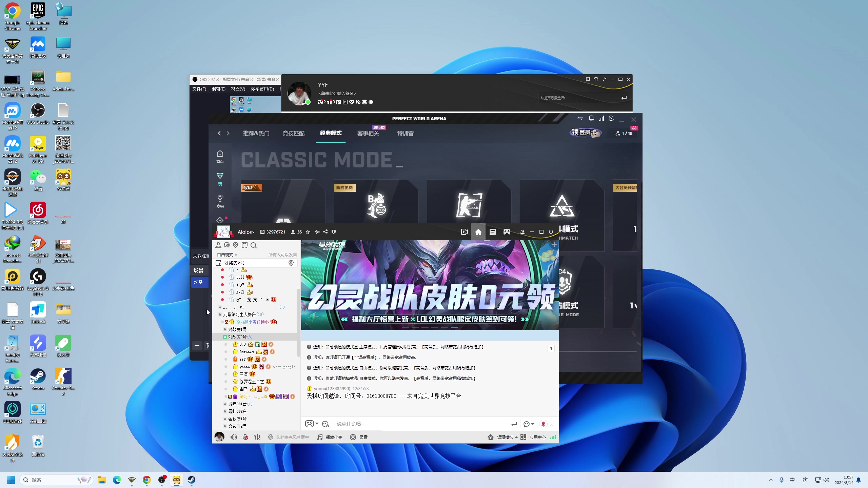The width and height of the screenshot is (868, 488).
Task: Open 应用中心 in YY bottom bar
Action: (x=533, y=437)
